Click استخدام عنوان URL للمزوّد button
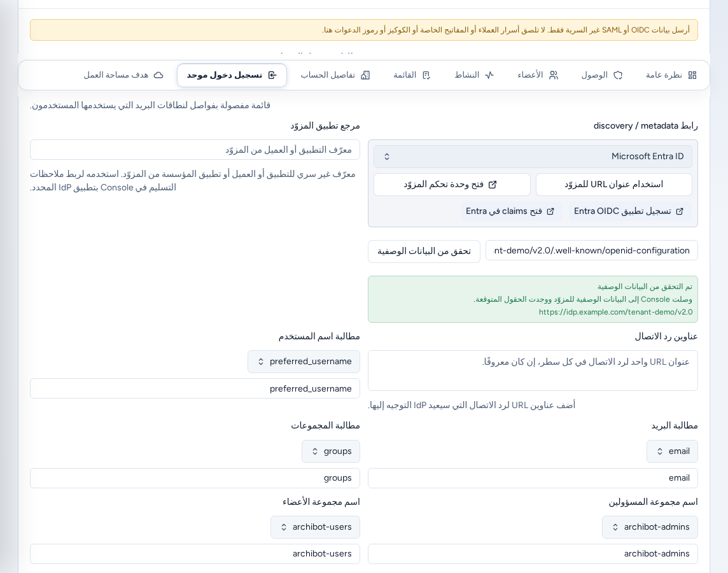 click(x=614, y=185)
